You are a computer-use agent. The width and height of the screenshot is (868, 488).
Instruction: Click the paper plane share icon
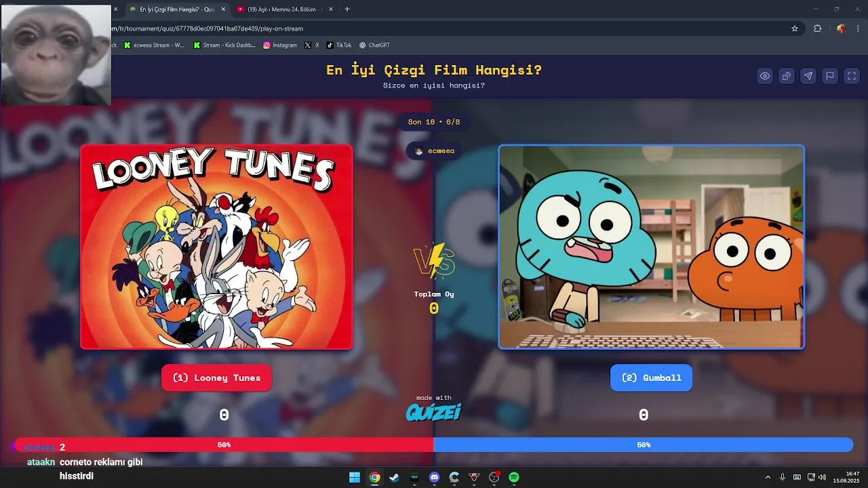coord(808,76)
